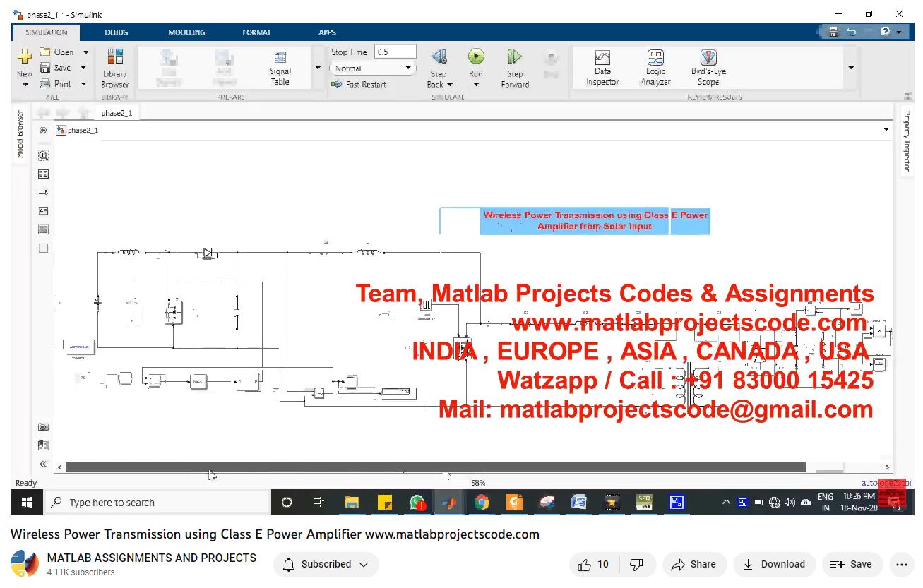The width and height of the screenshot is (923, 588).
Task: Launch the Logic Analyzer
Action: coord(655,68)
